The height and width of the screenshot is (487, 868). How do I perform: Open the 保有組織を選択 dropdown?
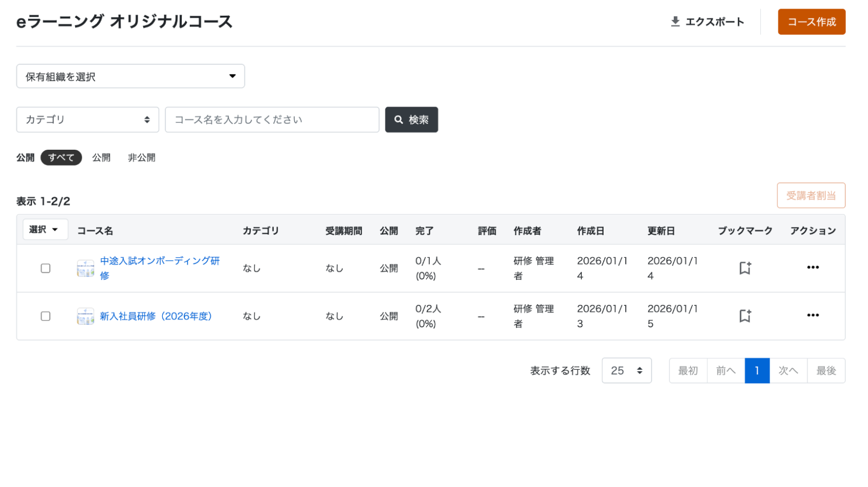[x=130, y=76]
